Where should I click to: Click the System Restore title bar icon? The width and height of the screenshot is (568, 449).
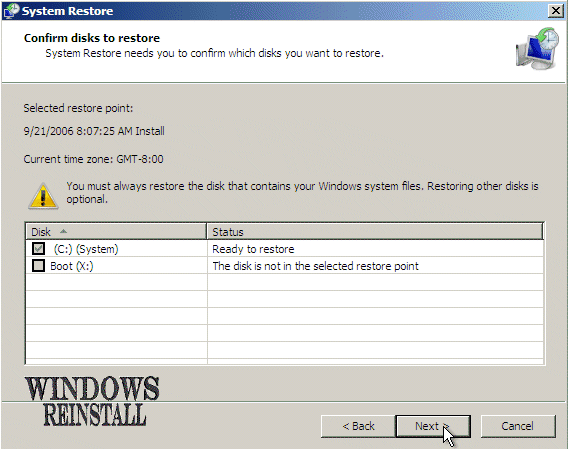point(11,11)
